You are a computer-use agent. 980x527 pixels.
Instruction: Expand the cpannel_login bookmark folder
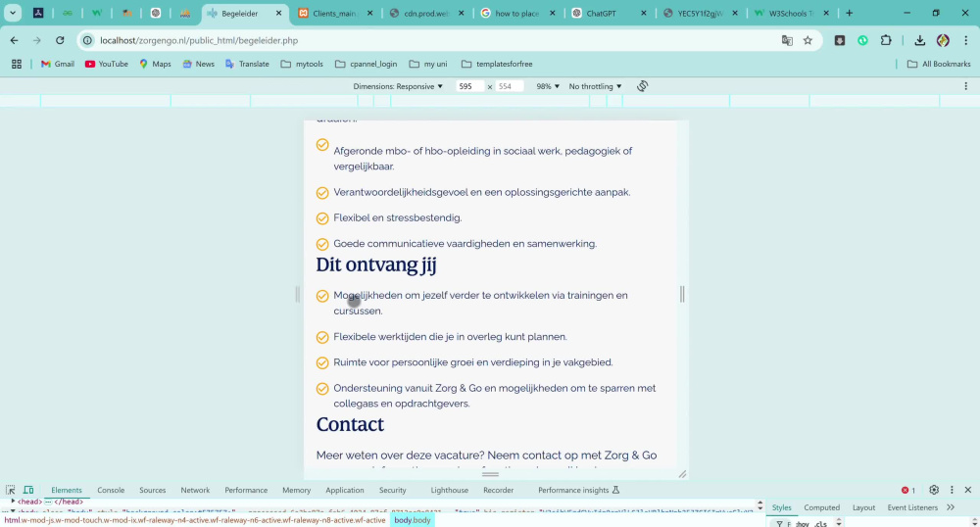(x=367, y=64)
